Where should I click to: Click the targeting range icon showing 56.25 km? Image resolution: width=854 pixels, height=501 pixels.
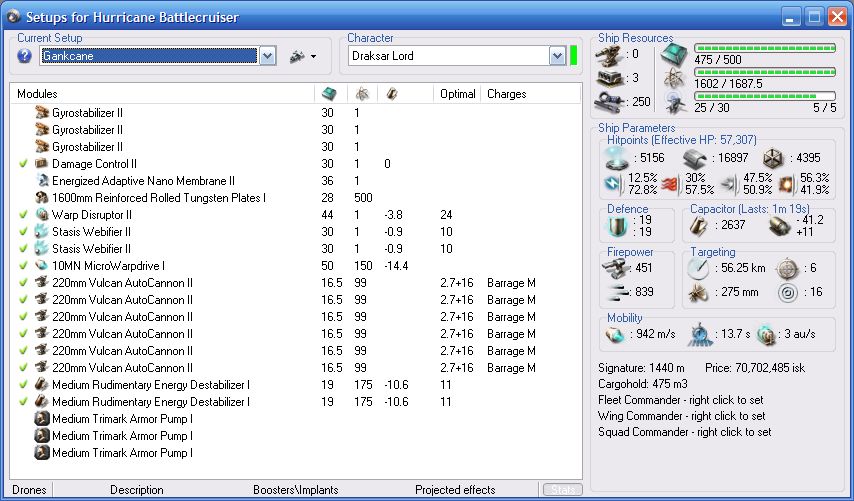pyautogui.click(x=698, y=268)
